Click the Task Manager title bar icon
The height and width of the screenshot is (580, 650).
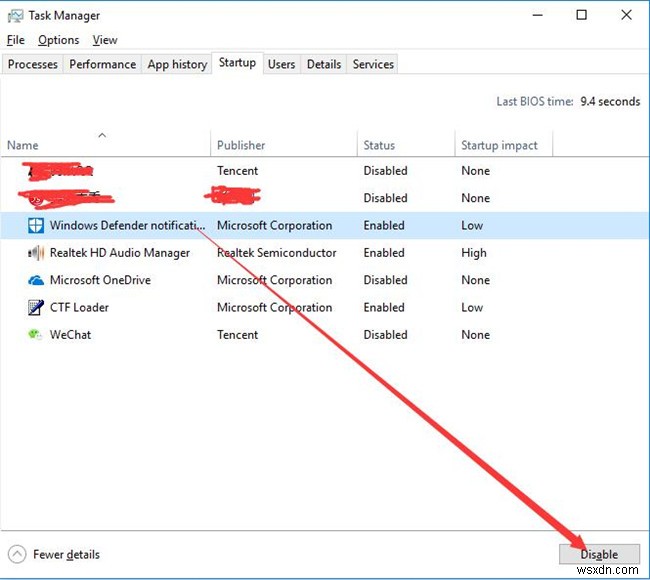tap(15, 16)
